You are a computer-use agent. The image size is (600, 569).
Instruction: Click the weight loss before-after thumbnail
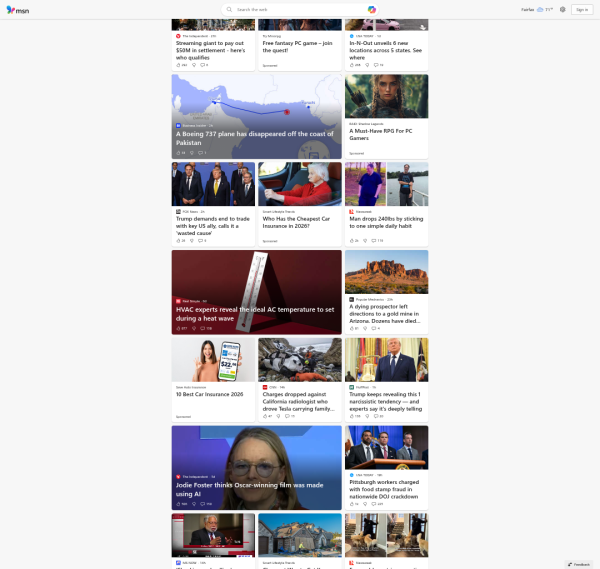(x=386, y=184)
